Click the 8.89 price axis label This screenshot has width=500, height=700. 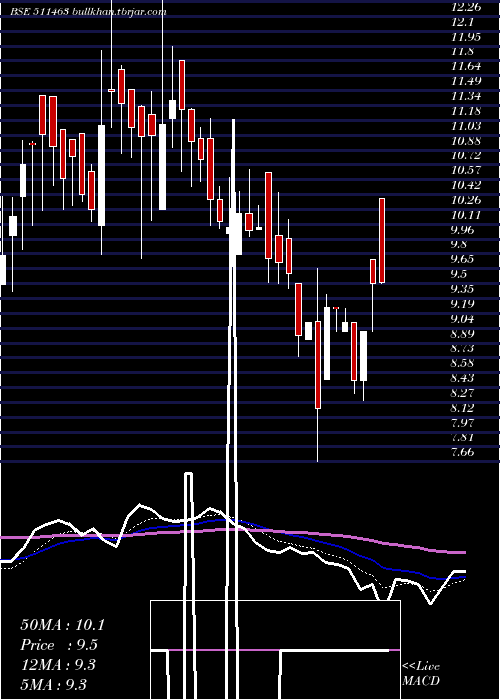462,333
